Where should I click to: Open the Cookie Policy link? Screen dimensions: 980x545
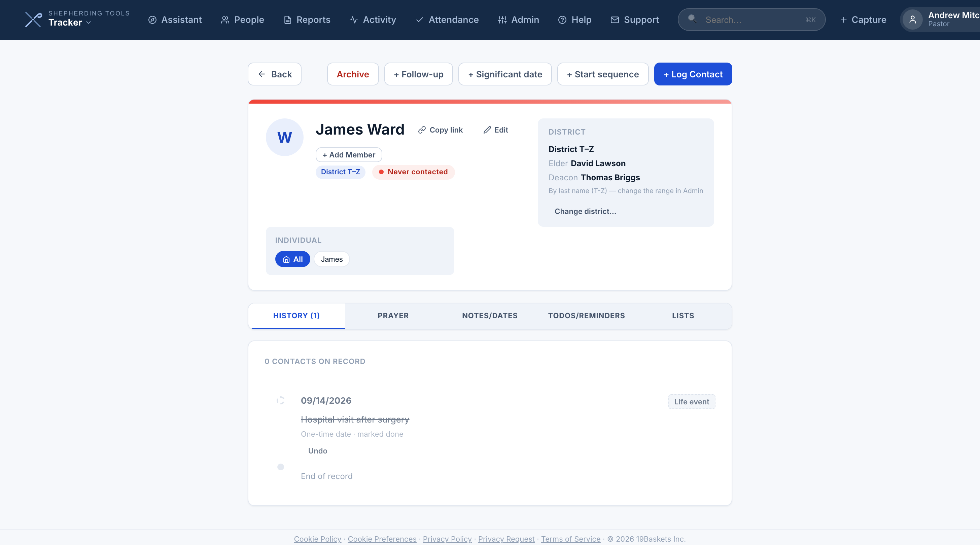click(x=317, y=539)
